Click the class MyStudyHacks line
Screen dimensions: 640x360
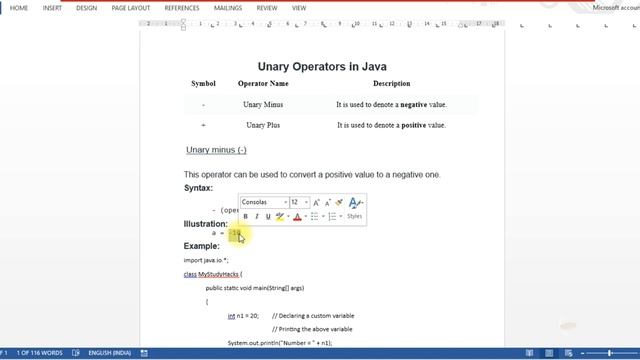[x=213, y=274]
